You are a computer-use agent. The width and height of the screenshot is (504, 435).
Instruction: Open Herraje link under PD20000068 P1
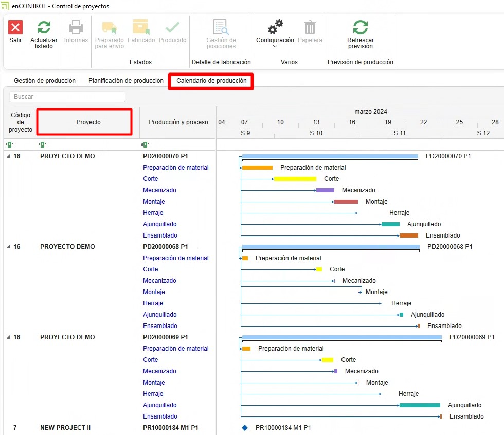point(153,303)
